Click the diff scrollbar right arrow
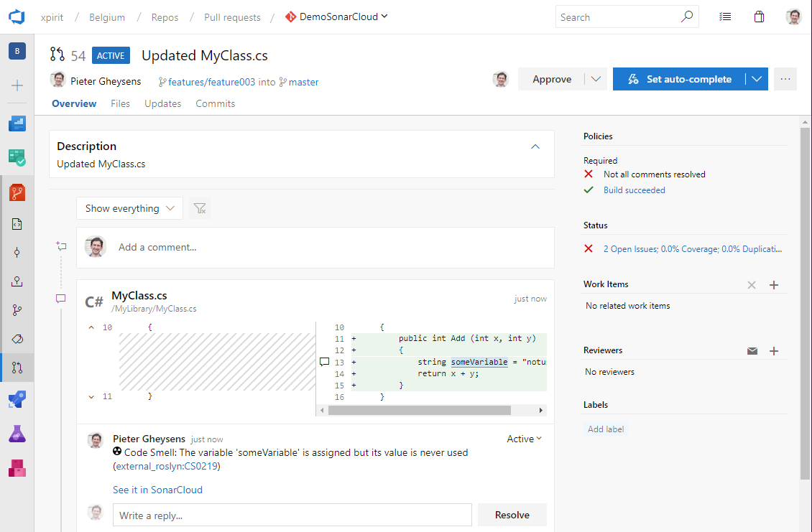The width and height of the screenshot is (812, 532). (x=540, y=411)
